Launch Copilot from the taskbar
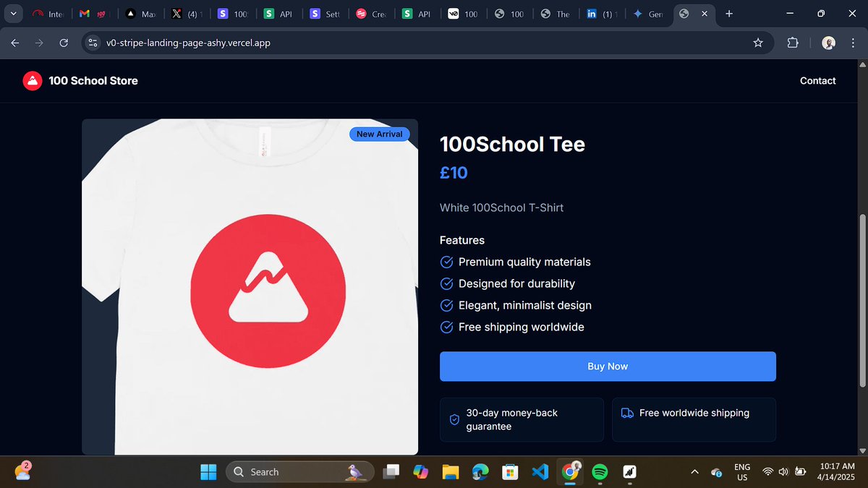Screen dimensions: 868x488 (x=421, y=472)
